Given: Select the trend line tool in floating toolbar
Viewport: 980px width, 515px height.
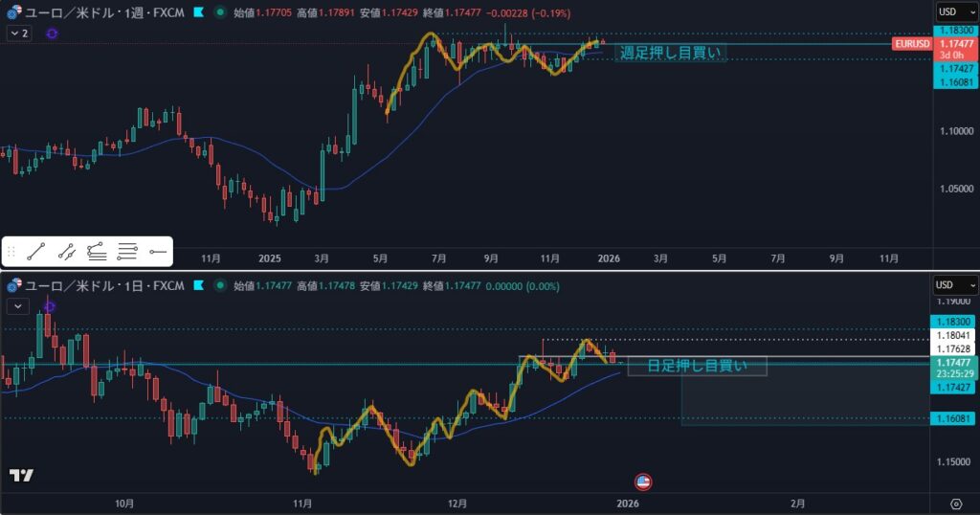Looking at the screenshot, I should tap(36, 253).
